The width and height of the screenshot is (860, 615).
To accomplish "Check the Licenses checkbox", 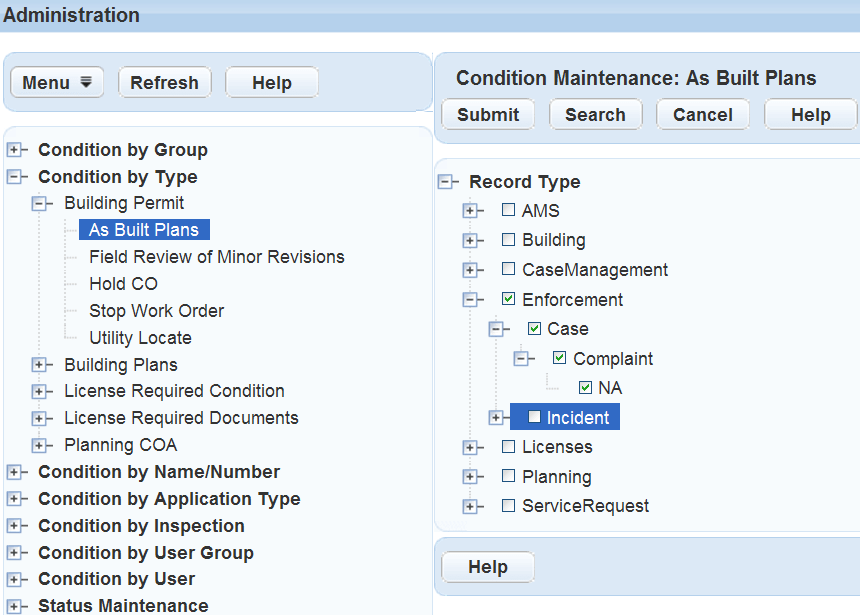I will click(x=508, y=447).
